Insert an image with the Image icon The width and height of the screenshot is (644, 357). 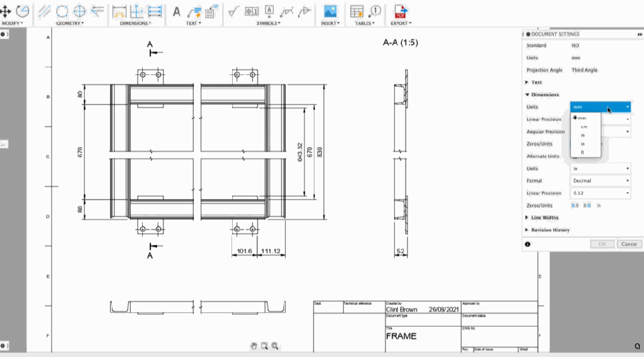(x=330, y=11)
